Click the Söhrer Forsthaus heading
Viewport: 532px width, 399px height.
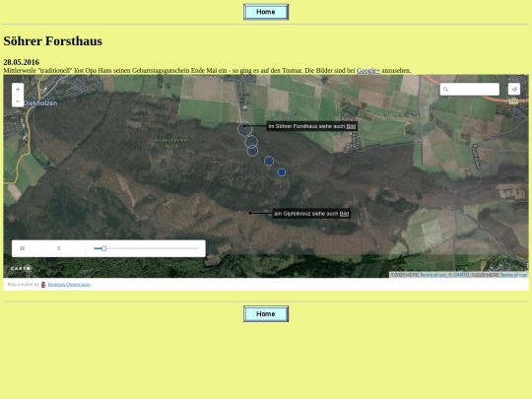pos(52,41)
